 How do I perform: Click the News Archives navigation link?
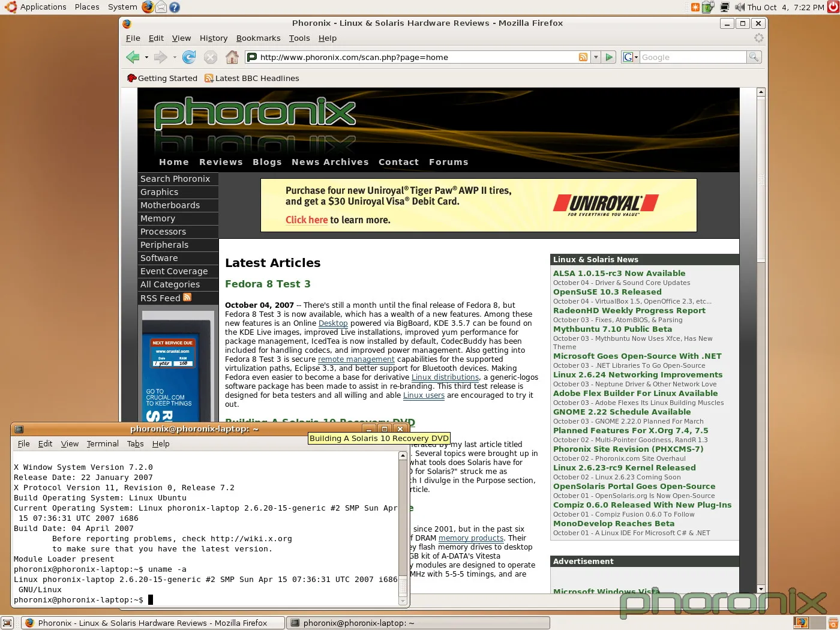pos(330,162)
